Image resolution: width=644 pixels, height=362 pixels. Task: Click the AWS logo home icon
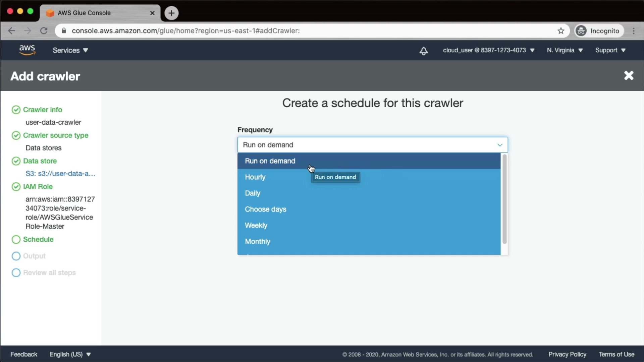coord(27,50)
